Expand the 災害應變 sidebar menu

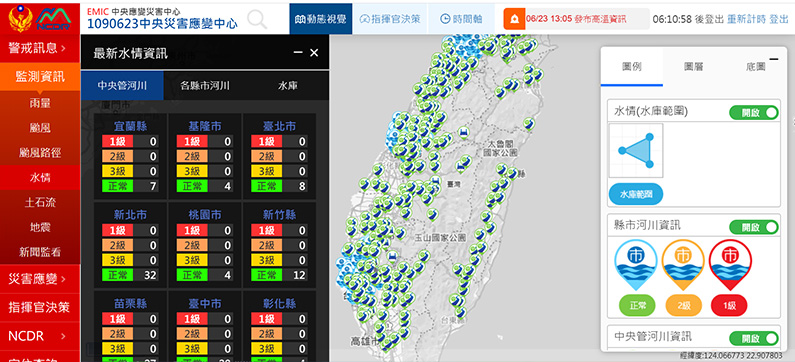coord(40,278)
